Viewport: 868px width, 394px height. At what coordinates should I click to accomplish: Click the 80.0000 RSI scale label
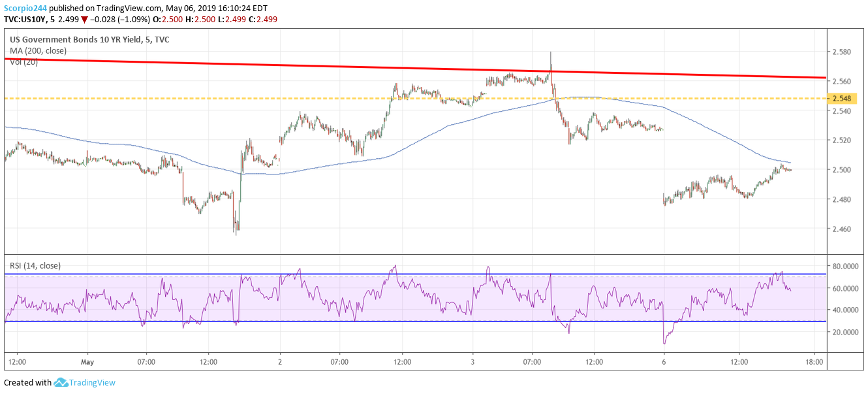[x=846, y=266]
